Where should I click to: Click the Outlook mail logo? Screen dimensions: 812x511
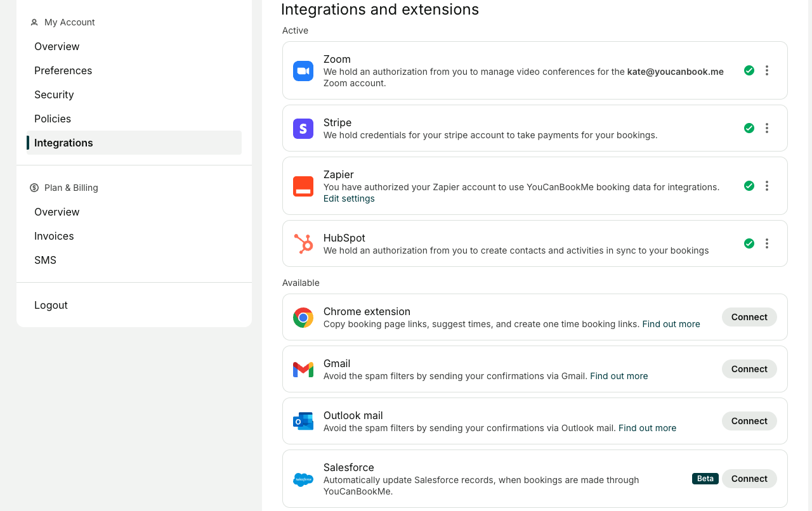point(303,421)
